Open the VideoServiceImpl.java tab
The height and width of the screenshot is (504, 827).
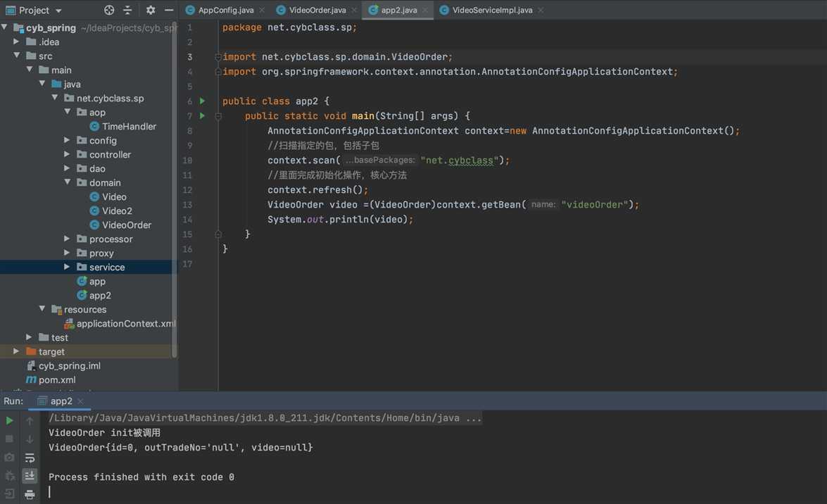tap(491, 10)
